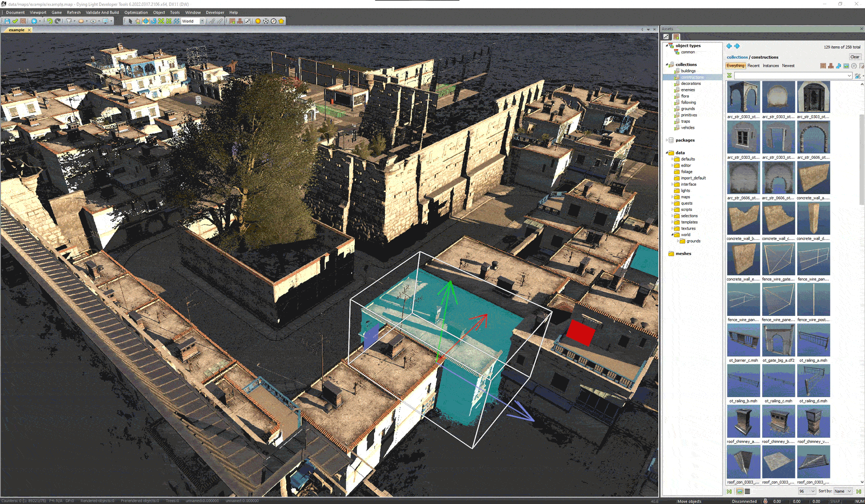Image resolution: width=865 pixels, height=504 pixels.
Task: Click the blue play game icon
Action: click(34, 21)
